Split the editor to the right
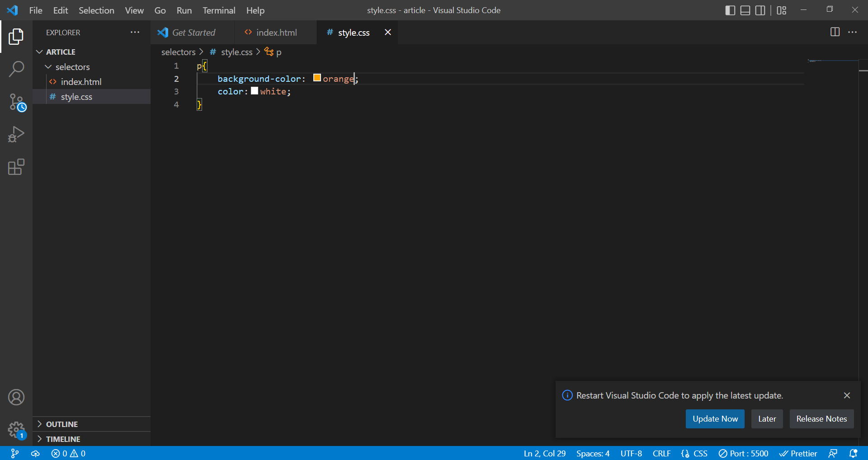This screenshot has width=868, height=460. pos(835,32)
